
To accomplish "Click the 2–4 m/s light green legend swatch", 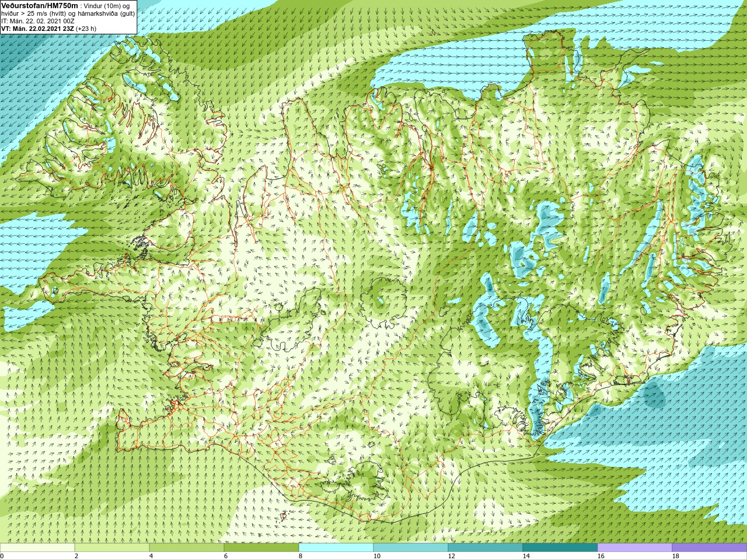I will pos(112,548).
